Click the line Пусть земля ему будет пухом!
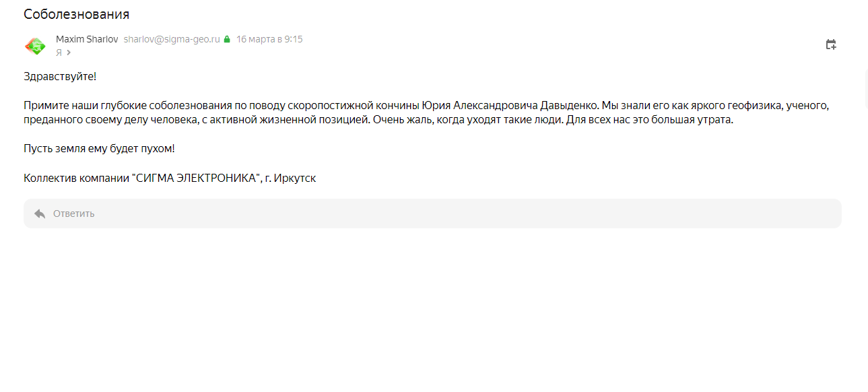868x392 pixels. tap(99, 149)
